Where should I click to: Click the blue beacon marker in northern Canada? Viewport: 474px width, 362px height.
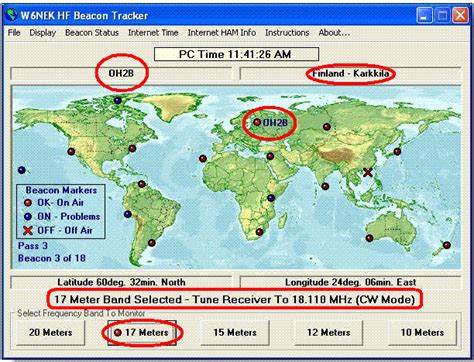[x=118, y=100]
